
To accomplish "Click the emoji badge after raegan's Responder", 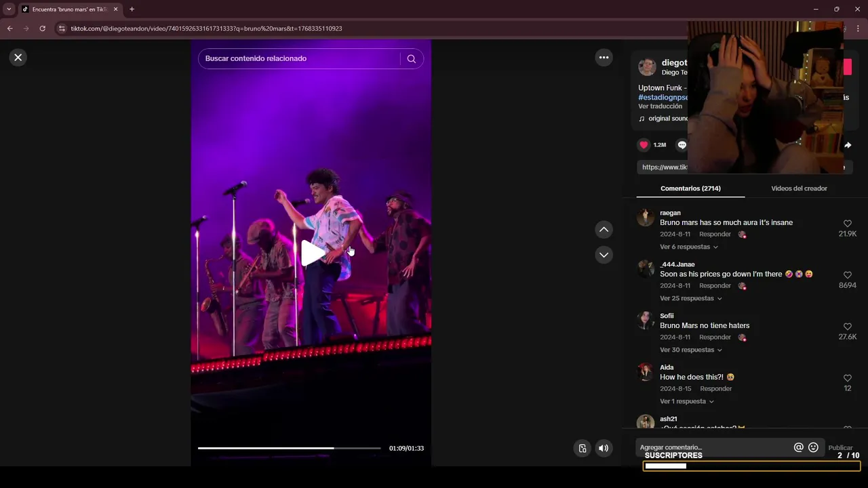I will [x=742, y=235].
